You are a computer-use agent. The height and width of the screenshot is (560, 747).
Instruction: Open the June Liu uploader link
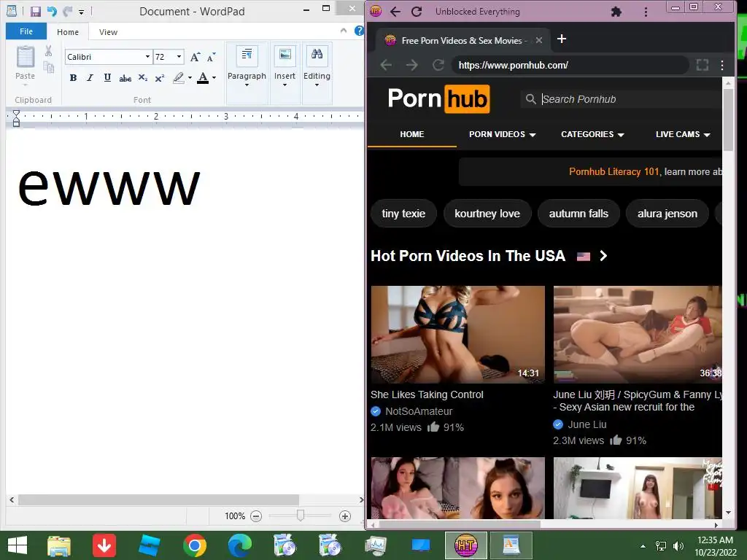click(x=587, y=424)
